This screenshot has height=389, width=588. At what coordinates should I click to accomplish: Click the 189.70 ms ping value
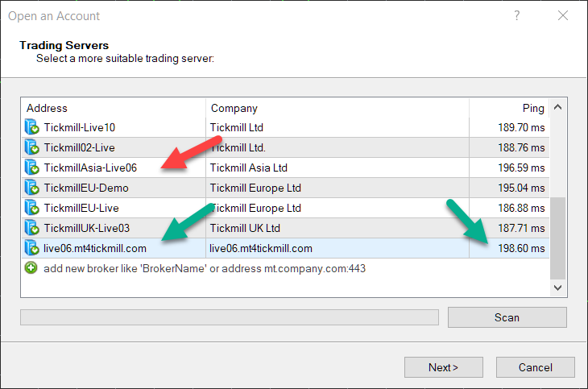tap(521, 127)
